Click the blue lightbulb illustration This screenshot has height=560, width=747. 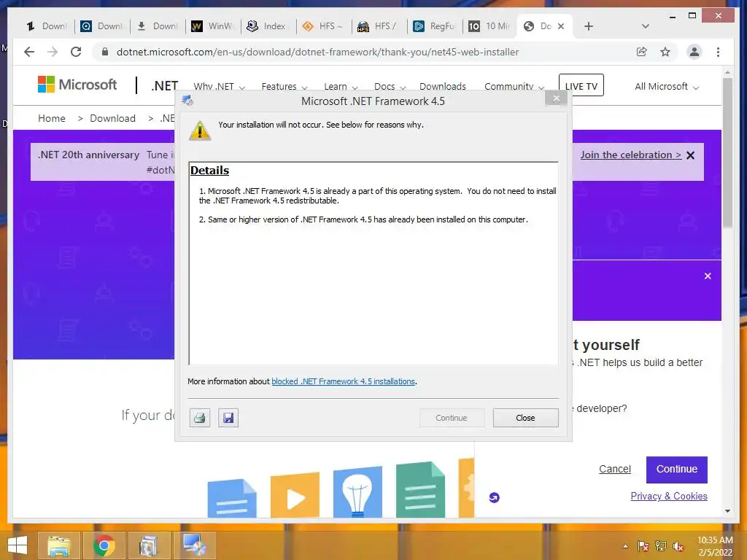pyautogui.click(x=357, y=492)
